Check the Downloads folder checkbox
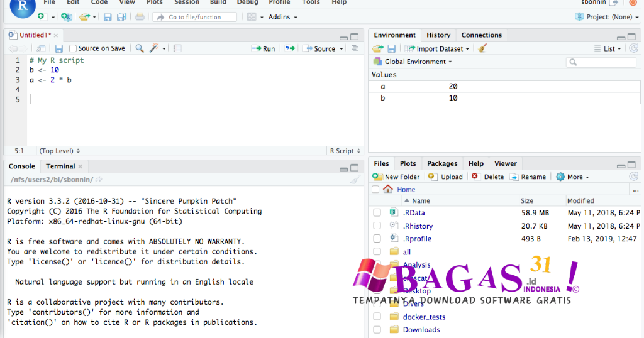The image size is (644, 338). pos(377,330)
